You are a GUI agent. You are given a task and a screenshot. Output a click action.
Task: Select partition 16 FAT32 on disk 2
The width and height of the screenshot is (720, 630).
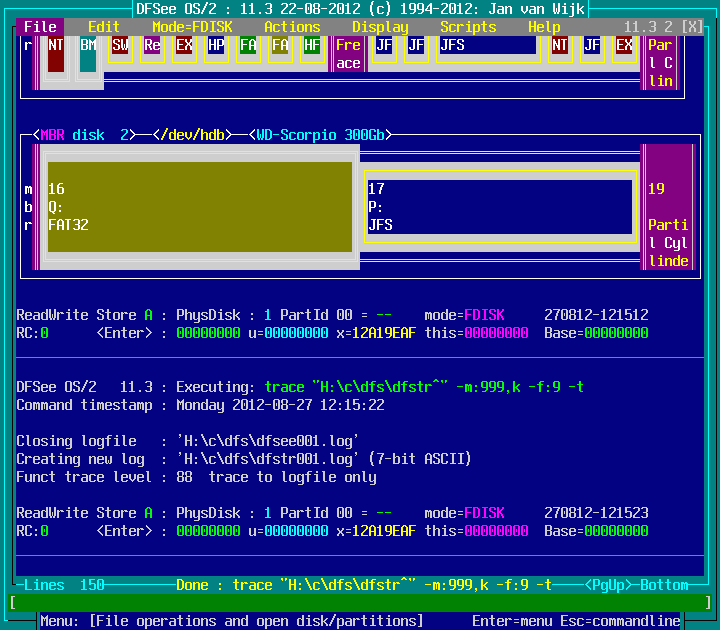pyautogui.click(x=200, y=207)
